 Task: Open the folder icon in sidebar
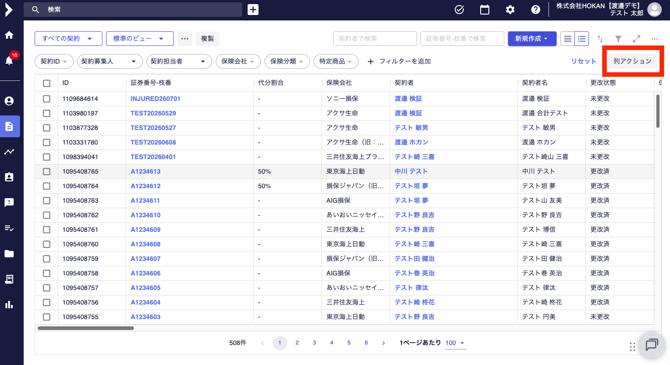coord(9,253)
